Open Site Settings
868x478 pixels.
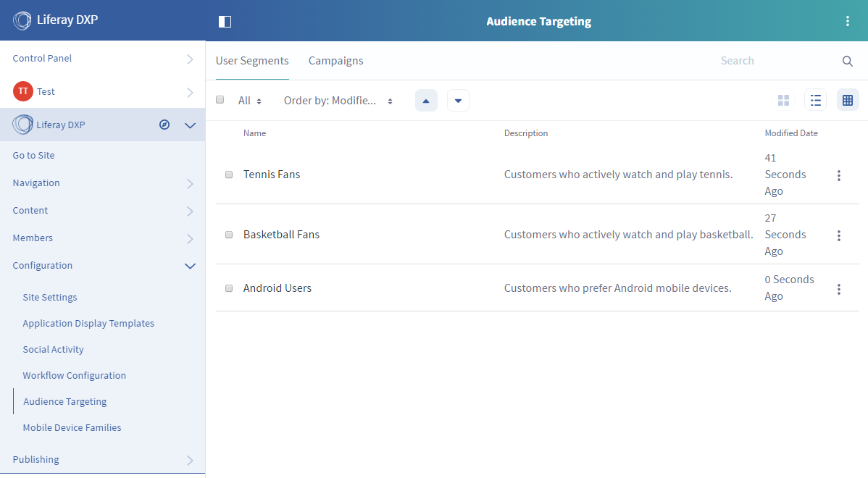tap(50, 297)
